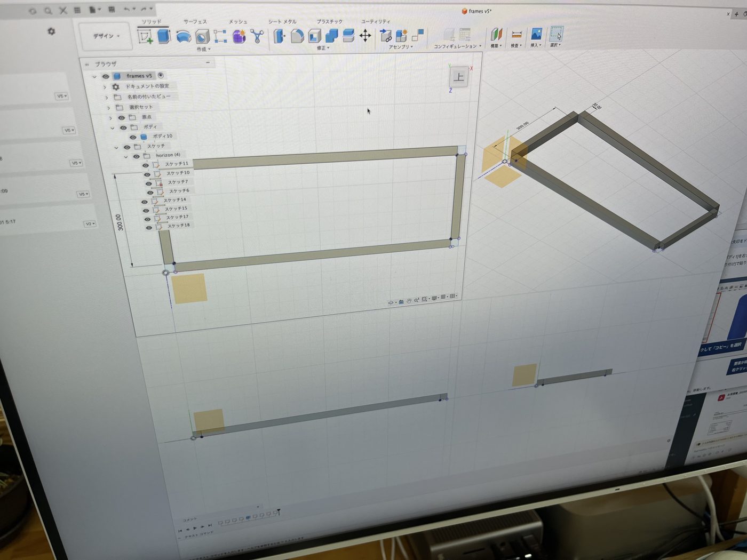The height and width of the screenshot is (560, 747).
Task: Select スケッチ18 in browser tree
Action: pos(178,226)
